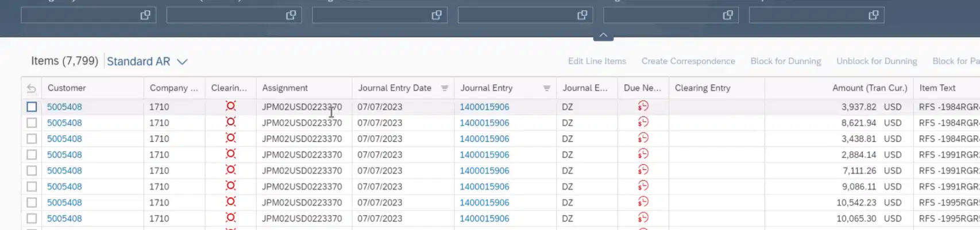Select checkbox for the 3,937.82 USD row
980x230 pixels.
click(x=32, y=107)
